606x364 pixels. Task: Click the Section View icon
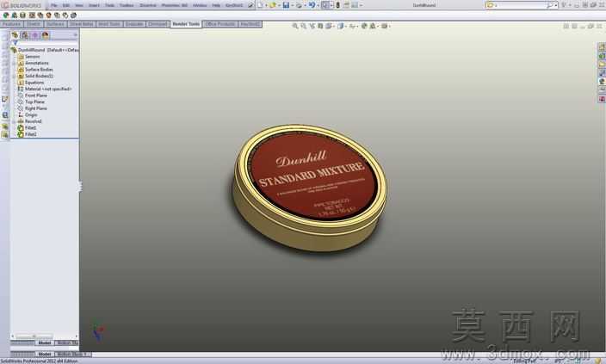[x=320, y=26]
